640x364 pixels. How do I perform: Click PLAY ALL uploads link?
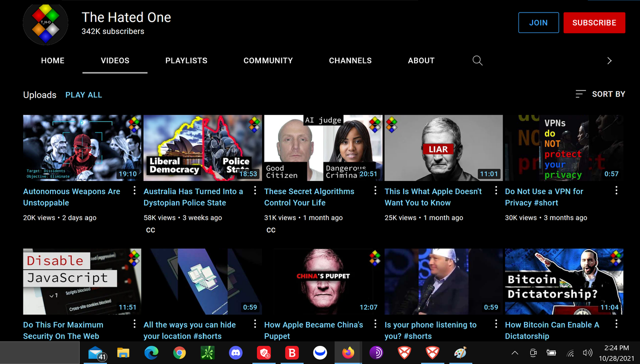(x=83, y=94)
